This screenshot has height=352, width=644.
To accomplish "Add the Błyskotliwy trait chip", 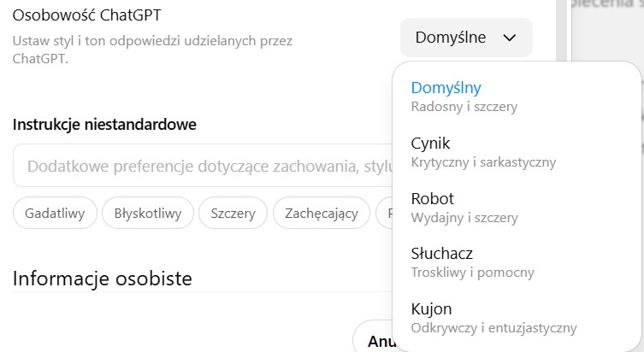I will point(148,214).
